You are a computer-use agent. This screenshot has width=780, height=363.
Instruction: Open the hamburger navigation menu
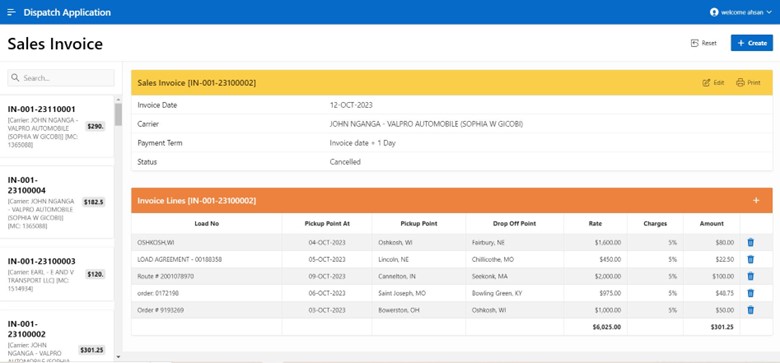click(11, 12)
